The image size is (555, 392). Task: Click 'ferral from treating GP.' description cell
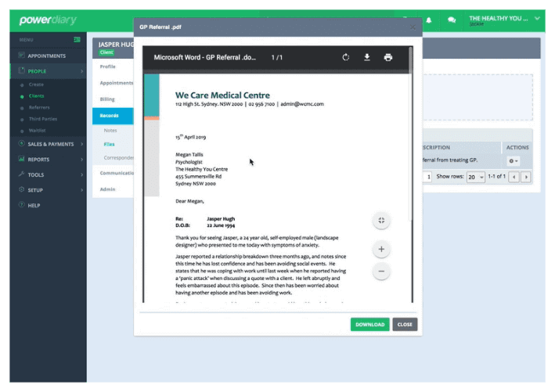[449, 160]
